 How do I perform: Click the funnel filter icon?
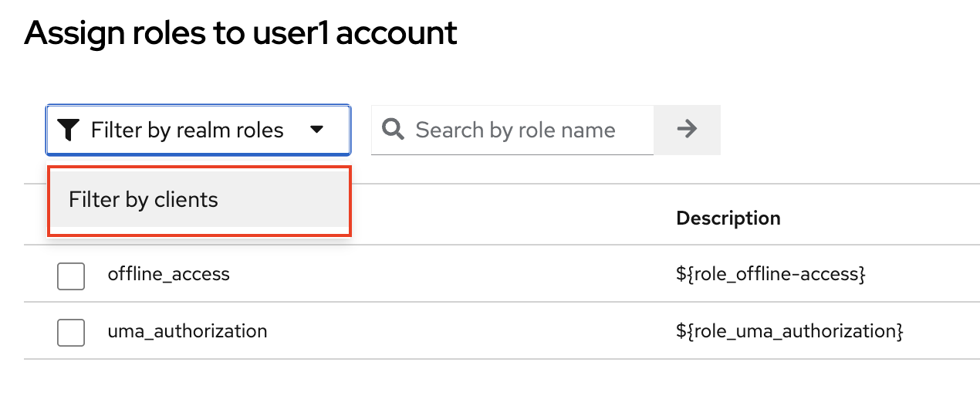pos(69,130)
